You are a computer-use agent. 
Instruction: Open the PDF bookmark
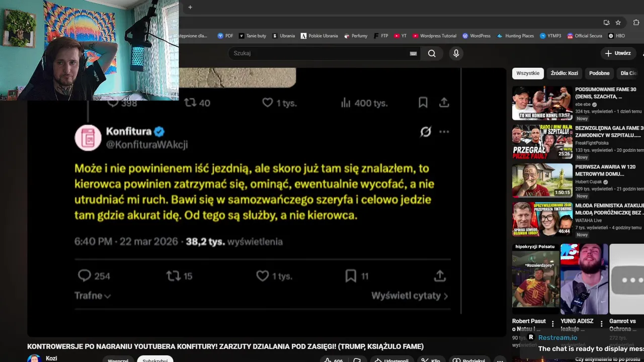point(225,36)
